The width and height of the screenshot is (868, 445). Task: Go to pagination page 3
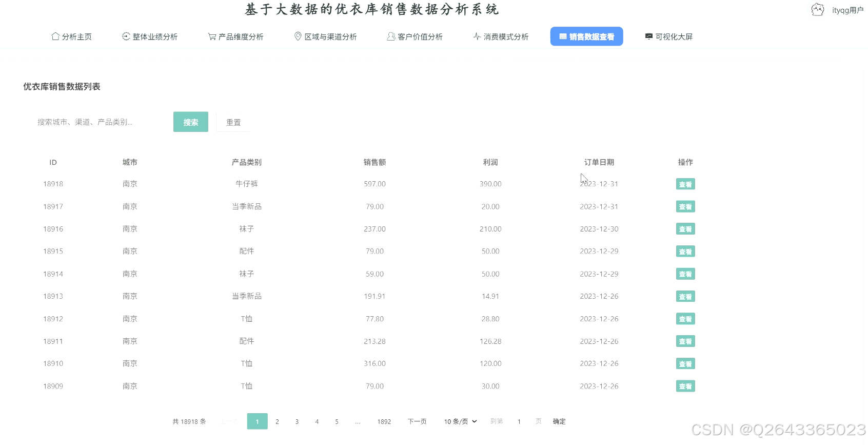coord(297,421)
